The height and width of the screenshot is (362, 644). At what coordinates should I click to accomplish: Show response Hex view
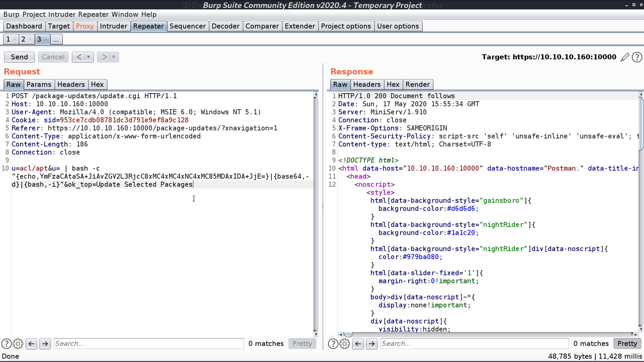pyautogui.click(x=393, y=84)
